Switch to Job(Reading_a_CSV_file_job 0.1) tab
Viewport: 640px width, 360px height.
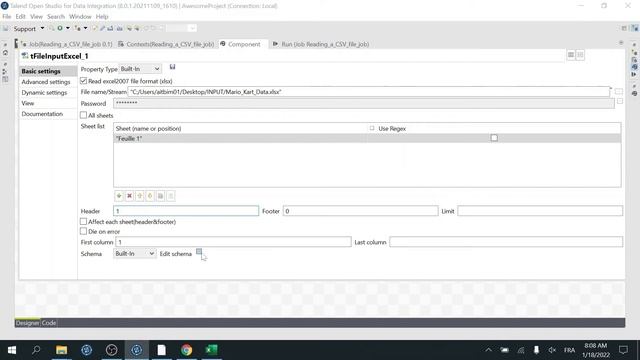pyautogui.click(x=67, y=44)
